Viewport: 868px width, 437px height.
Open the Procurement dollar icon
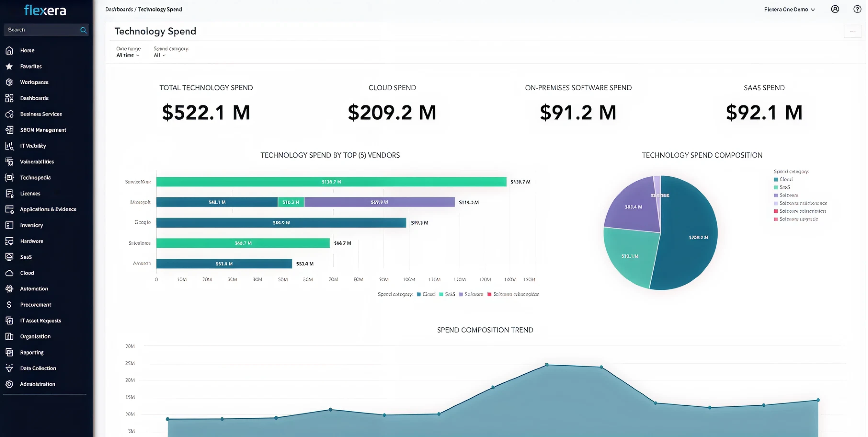point(9,304)
